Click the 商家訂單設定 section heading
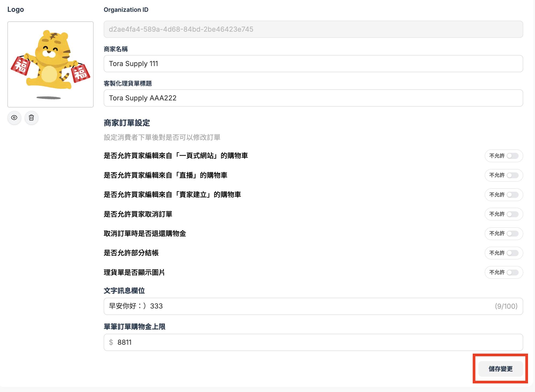 tap(127, 123)
